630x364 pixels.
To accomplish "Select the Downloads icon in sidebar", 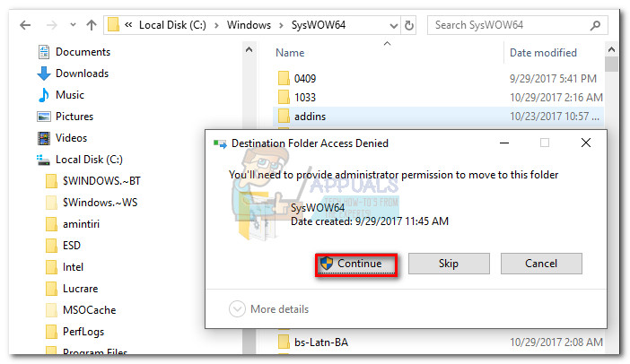I will tap(44, 74).
